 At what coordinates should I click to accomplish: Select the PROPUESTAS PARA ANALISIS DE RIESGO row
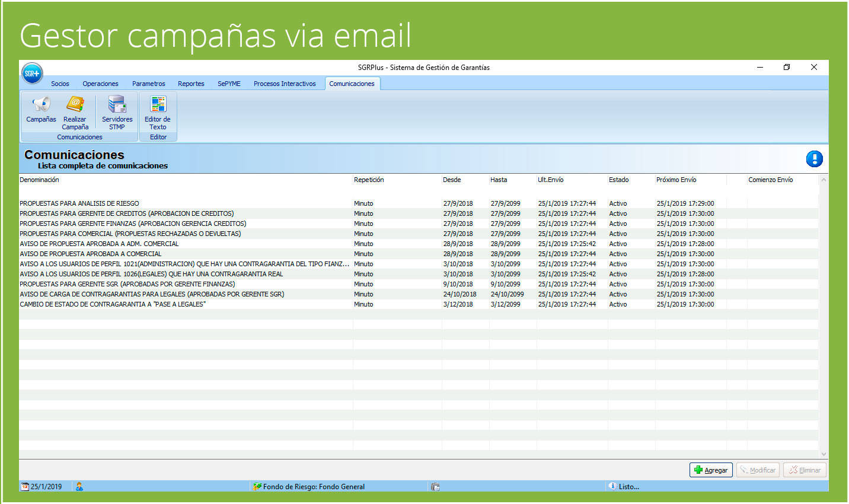(79, 203)
